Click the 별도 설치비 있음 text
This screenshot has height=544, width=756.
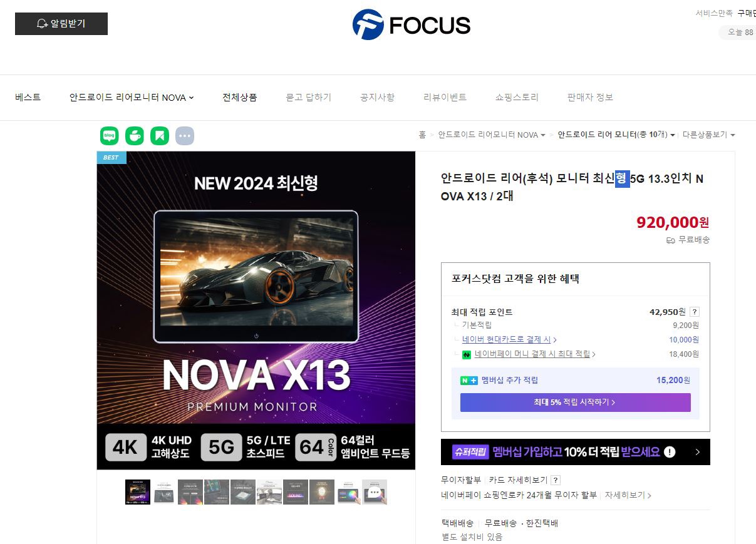pyautogui.click(x=472, y=536)
